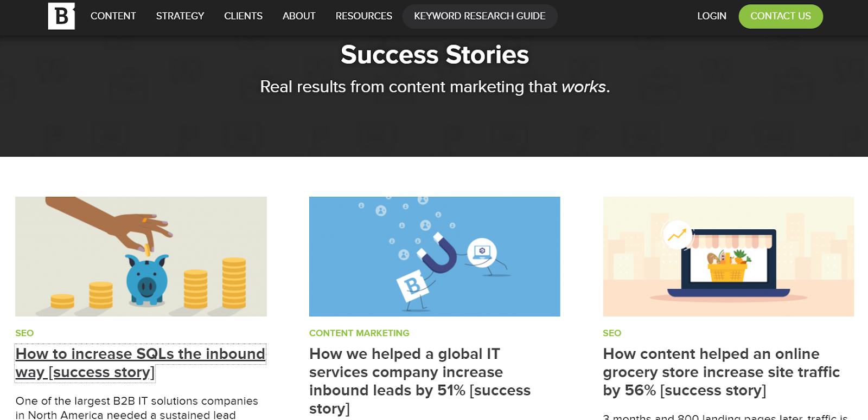Open the About menu item
The height and width of the screenshot is (420, 868).
299,16
